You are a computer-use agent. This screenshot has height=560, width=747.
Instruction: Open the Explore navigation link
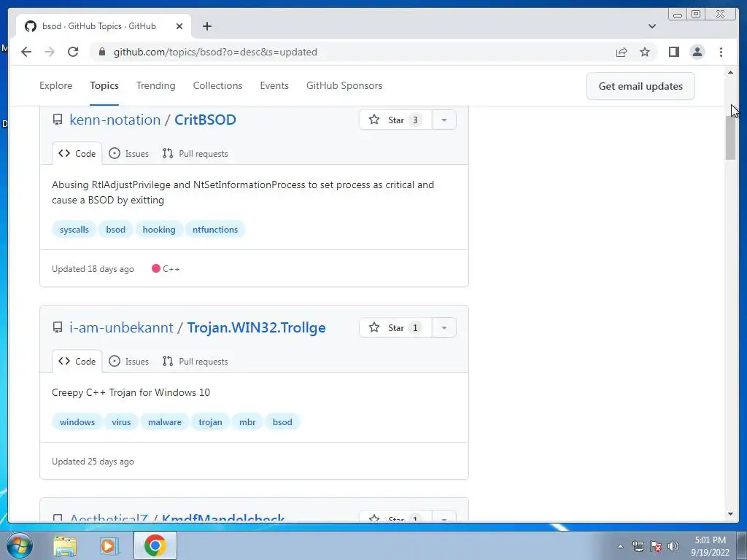[55, 86]
